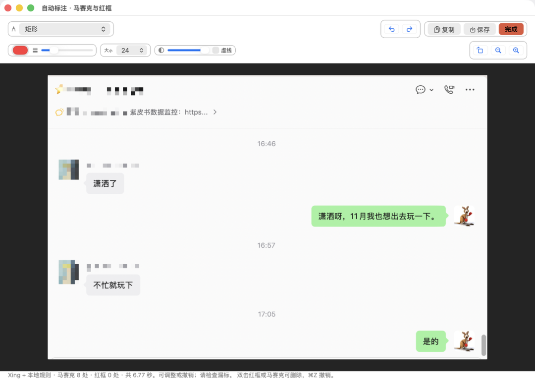Click the blurred avatar beside 潇洒了
This screenshot has height=392, width=535.
coord(68,169)
